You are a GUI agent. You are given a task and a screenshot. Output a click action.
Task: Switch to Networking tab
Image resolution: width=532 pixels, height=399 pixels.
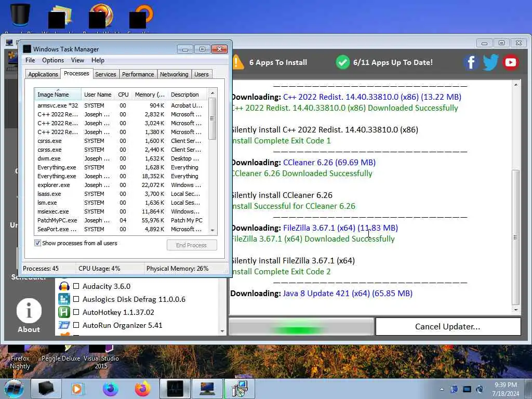pyautogui.click(x=174, y=74)
